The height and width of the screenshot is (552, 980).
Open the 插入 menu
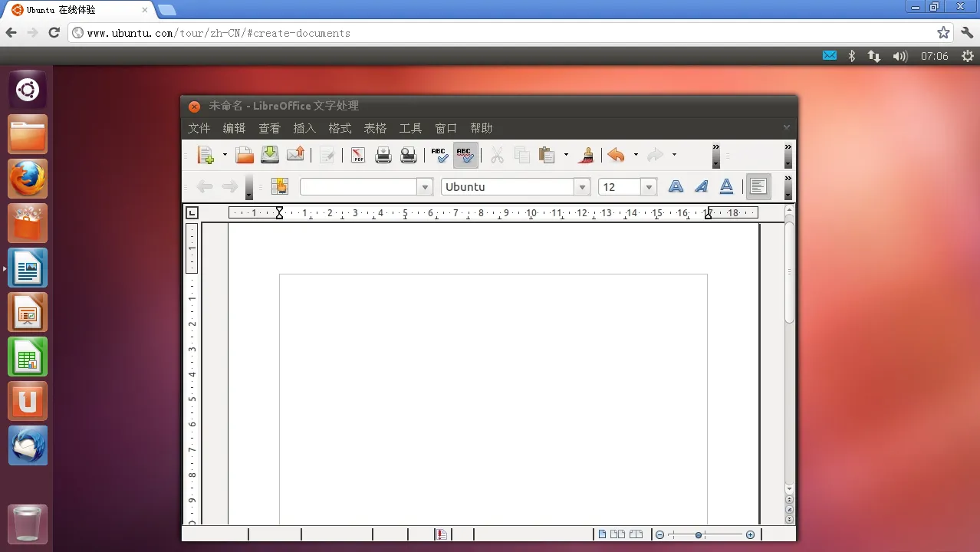tap(304, 128)
